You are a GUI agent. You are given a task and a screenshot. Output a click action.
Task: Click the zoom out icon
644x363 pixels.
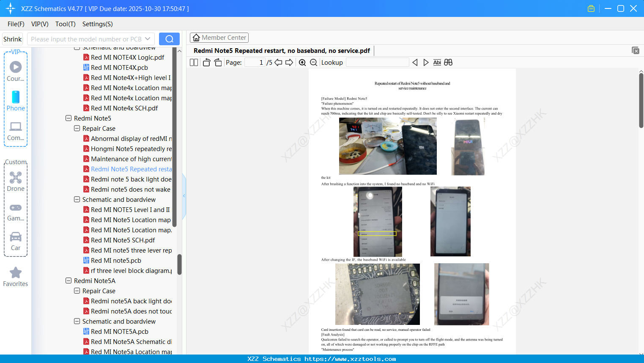(313, 62)
